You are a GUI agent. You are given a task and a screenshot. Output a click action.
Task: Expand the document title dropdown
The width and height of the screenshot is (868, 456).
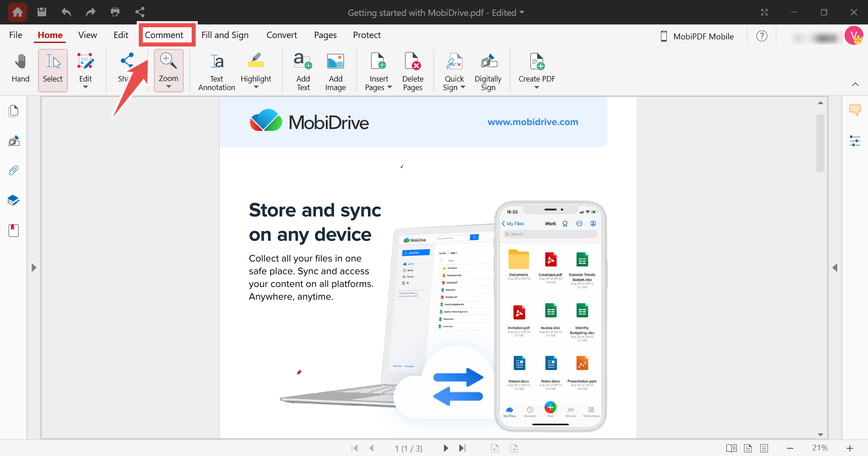(x=523, y=13)
